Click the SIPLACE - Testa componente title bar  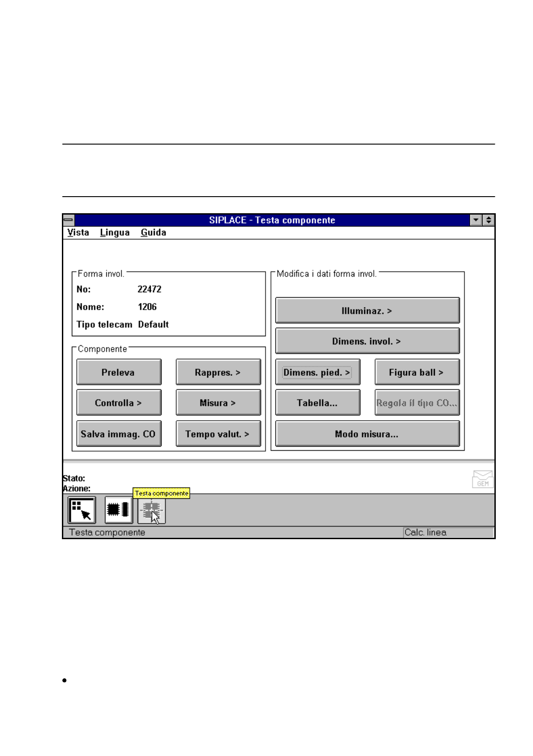[272, 220]
